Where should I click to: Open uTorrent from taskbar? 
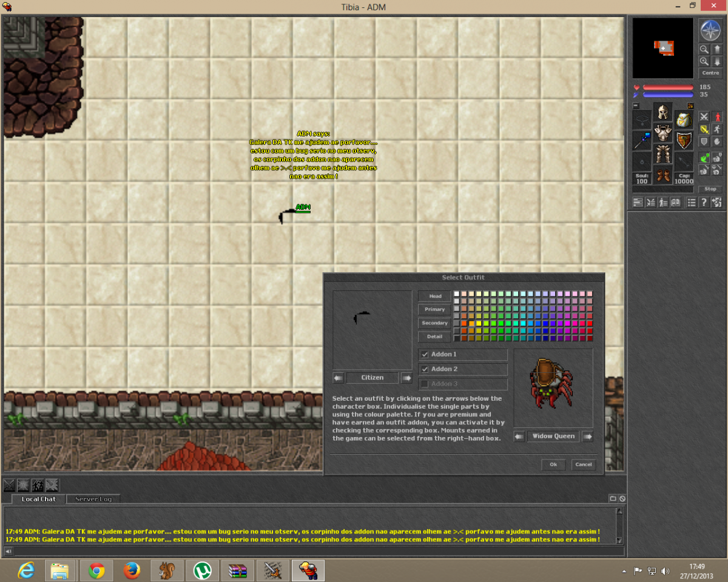[202, 570]
